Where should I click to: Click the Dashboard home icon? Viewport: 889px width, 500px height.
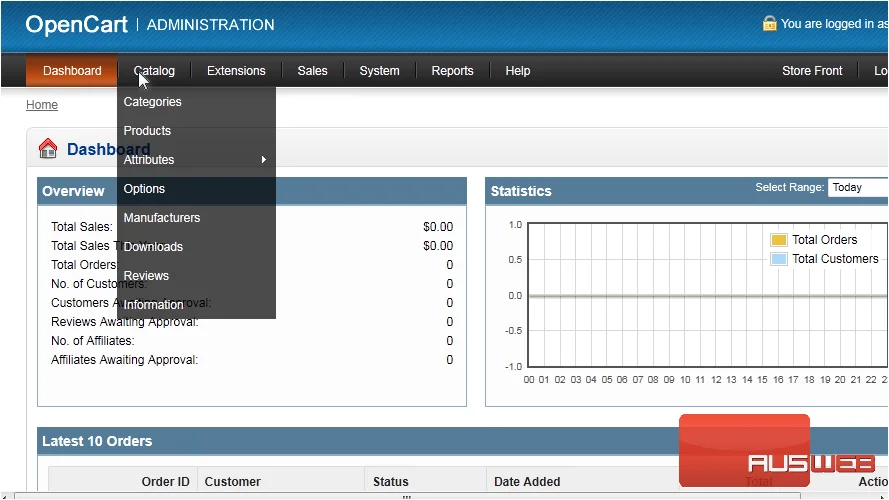48,149
